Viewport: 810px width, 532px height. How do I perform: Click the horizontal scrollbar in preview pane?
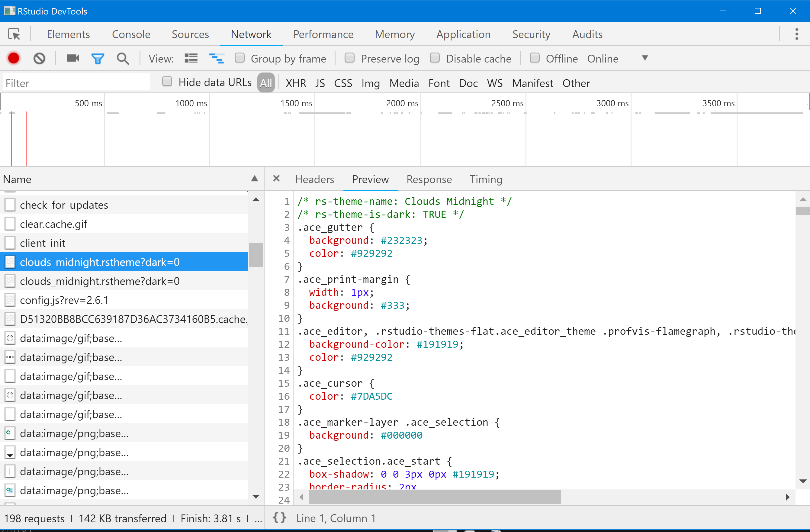435,497
